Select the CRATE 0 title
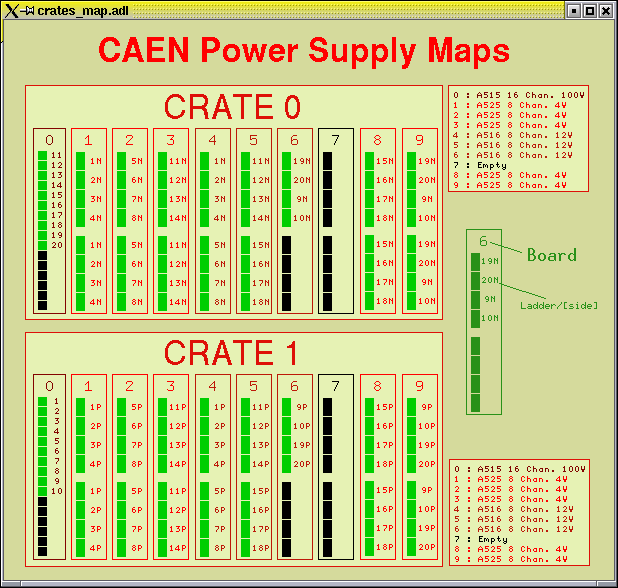 pyautogui.click(x=232, y=107)
